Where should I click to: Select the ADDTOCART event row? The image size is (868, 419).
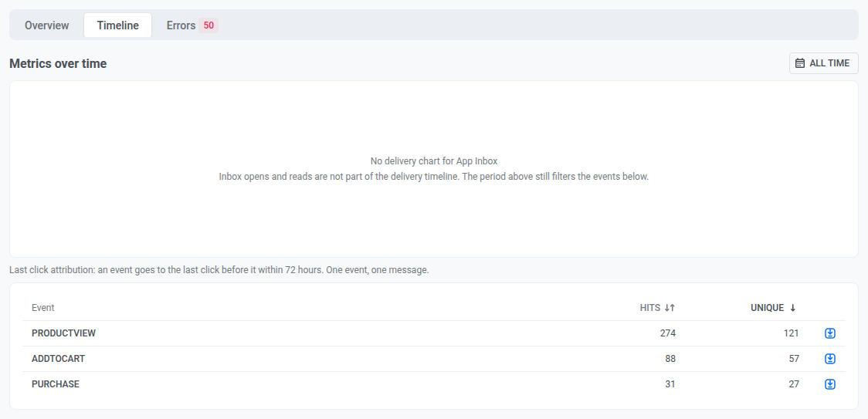(x=434, y=359)
